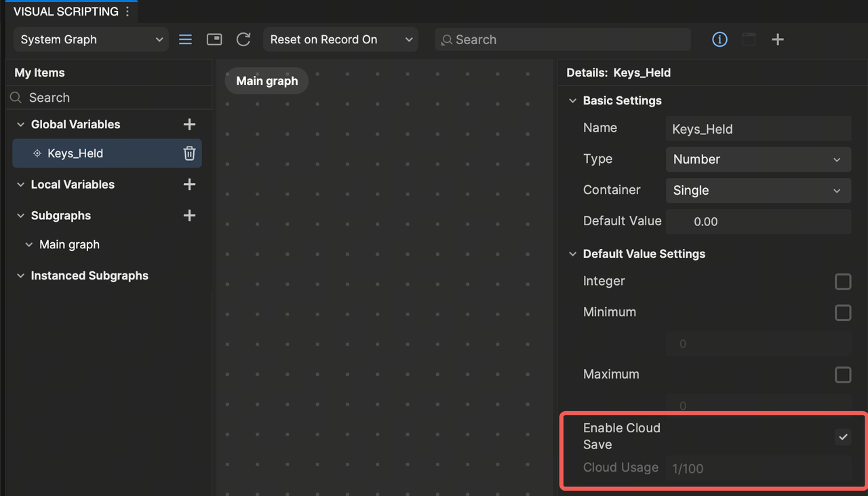Toggle the minimap icon in toolbar
Viewport: 868px width, 496px height.
click(x=214, y=39)
